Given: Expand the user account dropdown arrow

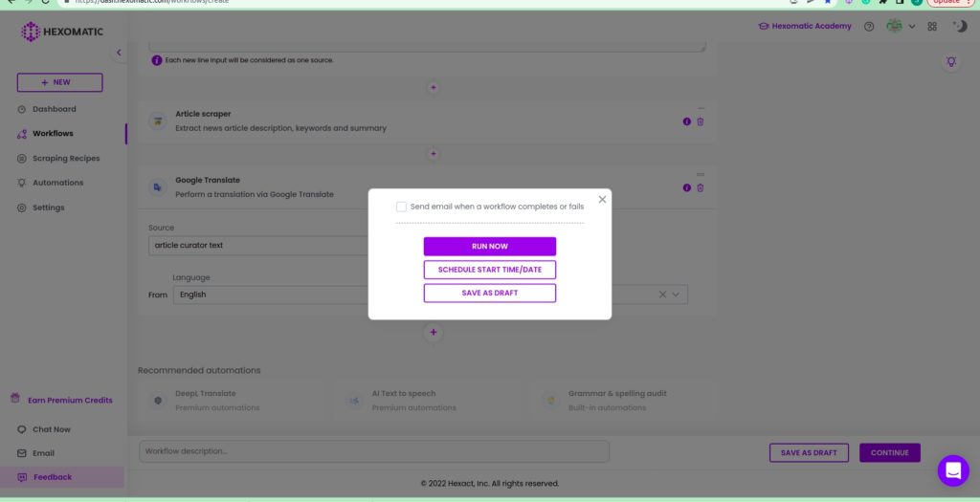Looking at the screenshot, I should (912, 27).
